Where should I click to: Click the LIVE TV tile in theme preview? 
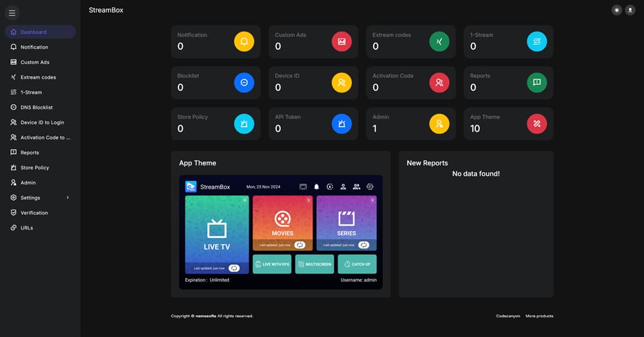(x=216, y=235)
